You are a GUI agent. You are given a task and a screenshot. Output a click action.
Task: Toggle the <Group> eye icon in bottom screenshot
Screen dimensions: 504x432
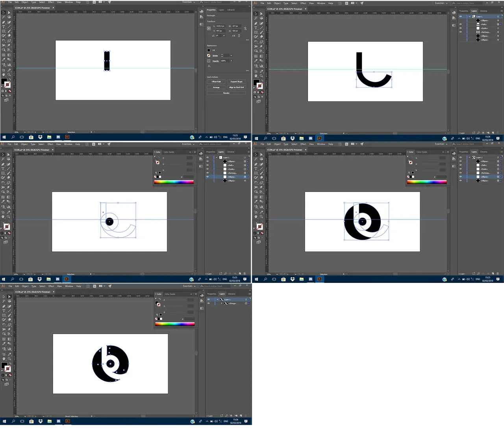[x=209, y=303]
